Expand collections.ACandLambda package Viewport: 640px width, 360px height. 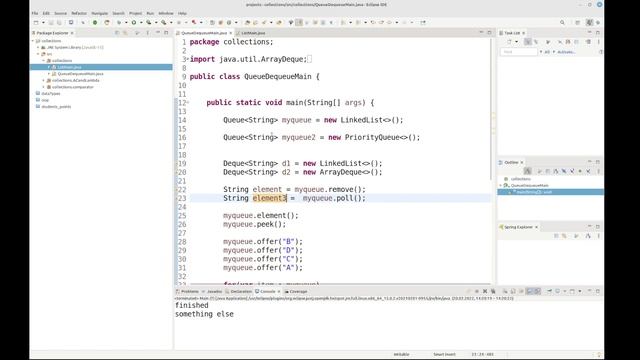(44, 80)
